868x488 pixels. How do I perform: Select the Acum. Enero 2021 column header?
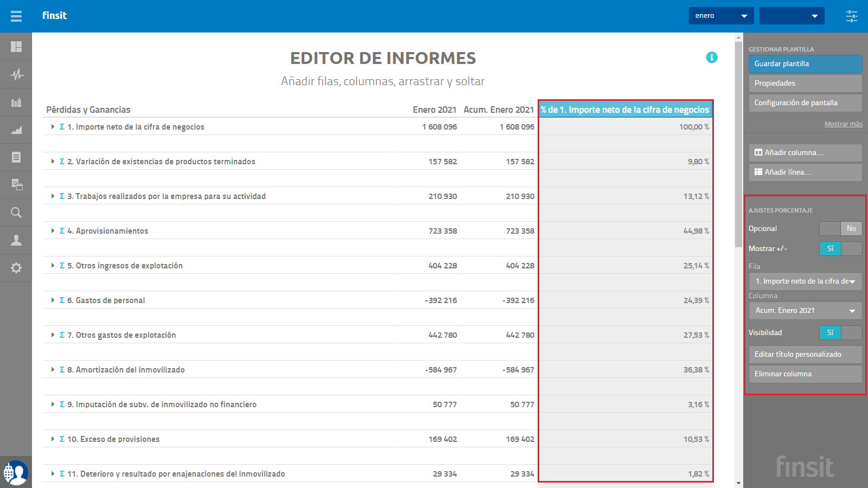point(499,110)
